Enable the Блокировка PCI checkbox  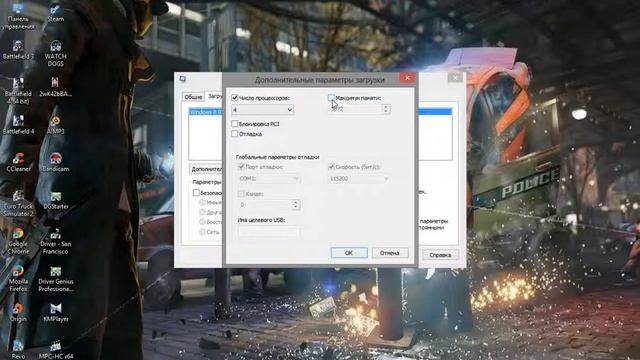click(235, 124)
